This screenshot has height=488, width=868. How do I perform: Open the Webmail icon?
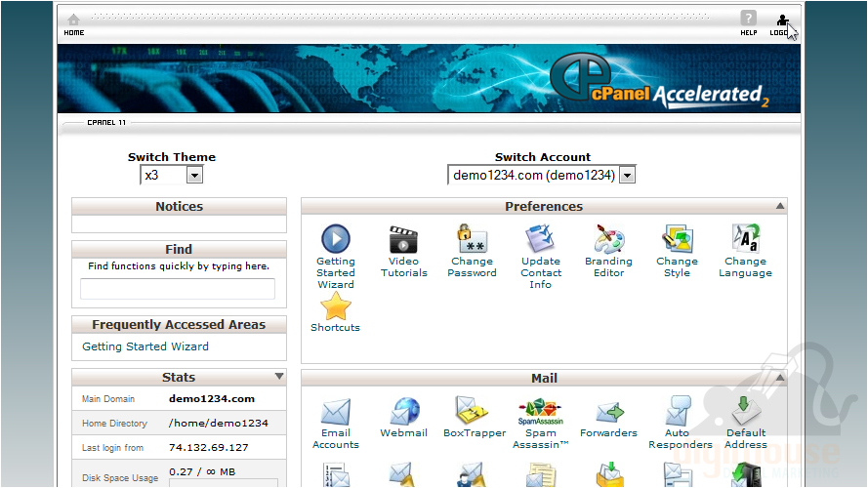coord(403,412)
